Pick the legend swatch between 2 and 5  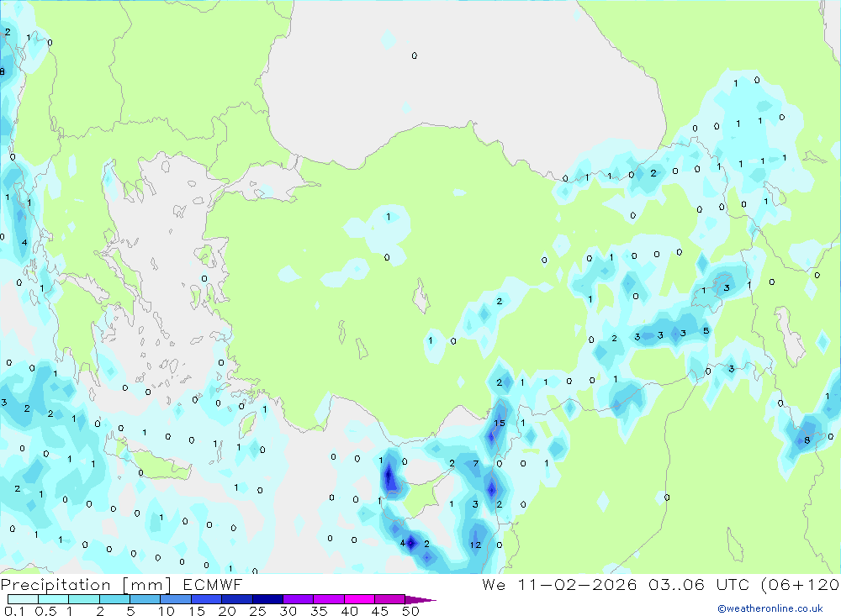[x=114, y=599]
